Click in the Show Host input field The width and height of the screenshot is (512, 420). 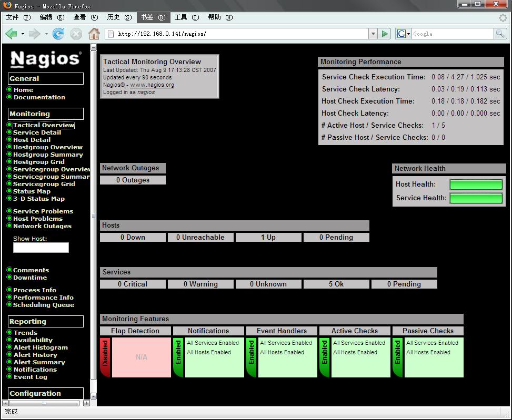click(41, 248)
